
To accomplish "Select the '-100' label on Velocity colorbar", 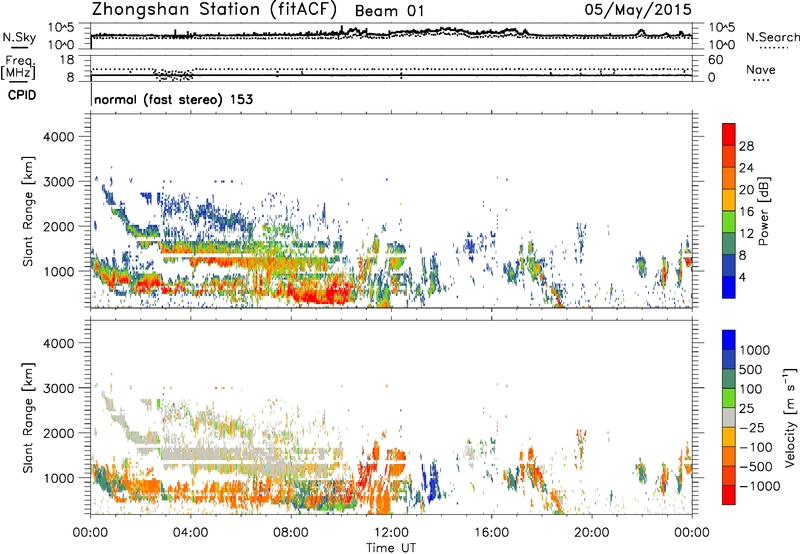I will [756, 447].
